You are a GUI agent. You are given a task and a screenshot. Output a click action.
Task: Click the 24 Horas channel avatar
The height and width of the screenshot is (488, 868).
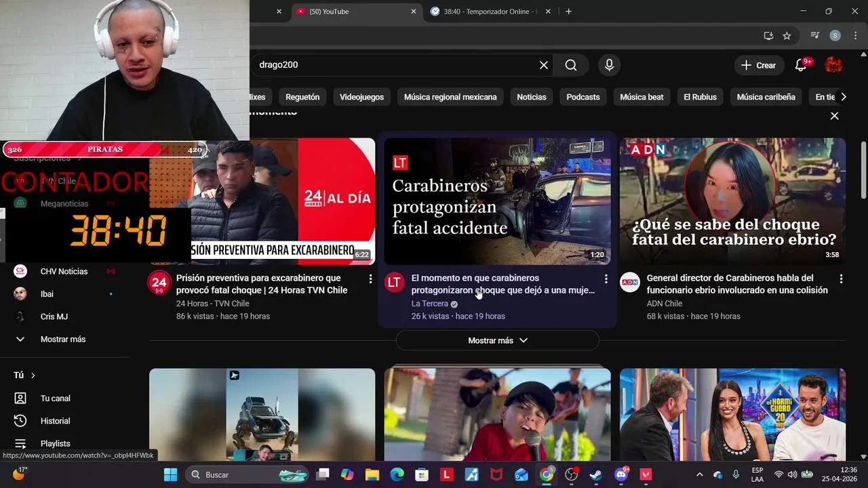[x=159, y=283]
